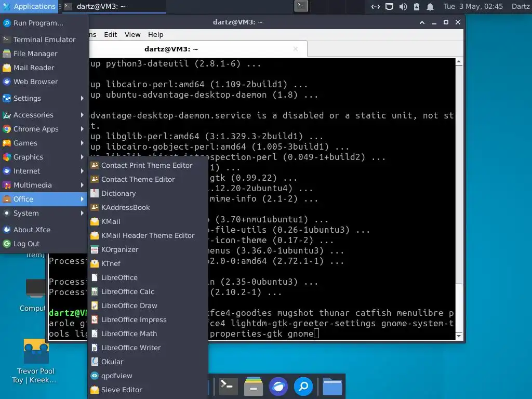Click the display tray icon
The width and height of the screenshot is (532, 399).
[390, 6]
